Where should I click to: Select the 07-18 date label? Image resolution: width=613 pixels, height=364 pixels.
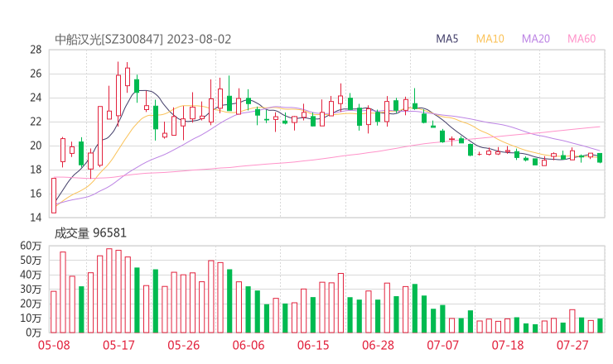click(507, 345)
